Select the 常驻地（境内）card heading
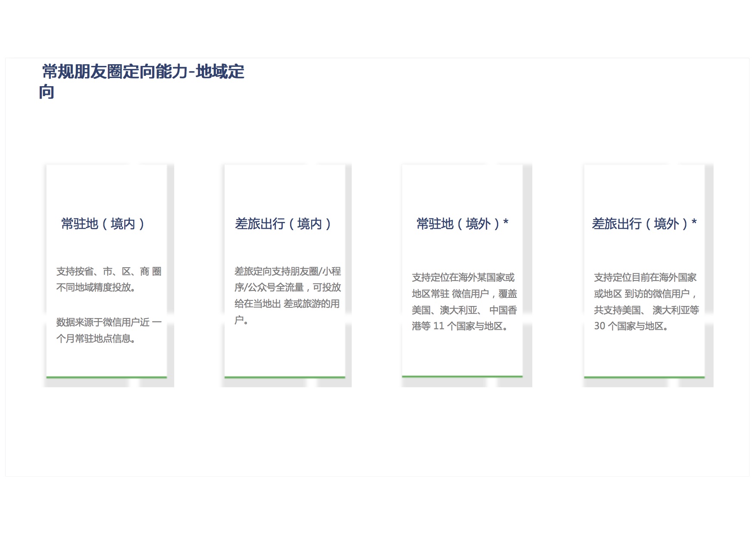The height and width of the screenshot is (534, 756). (103, 224)
